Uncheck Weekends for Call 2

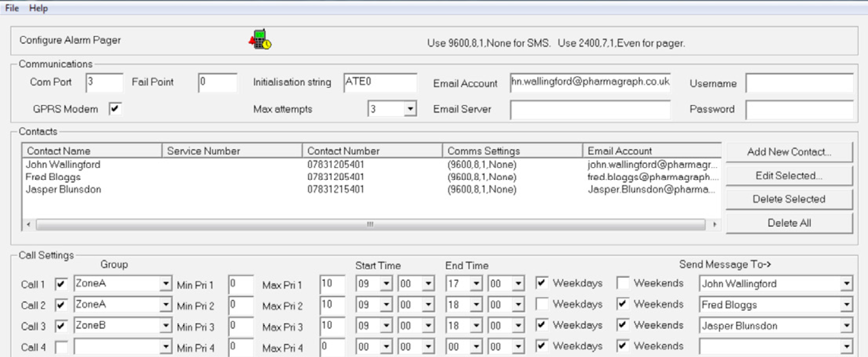coord(623,303)
